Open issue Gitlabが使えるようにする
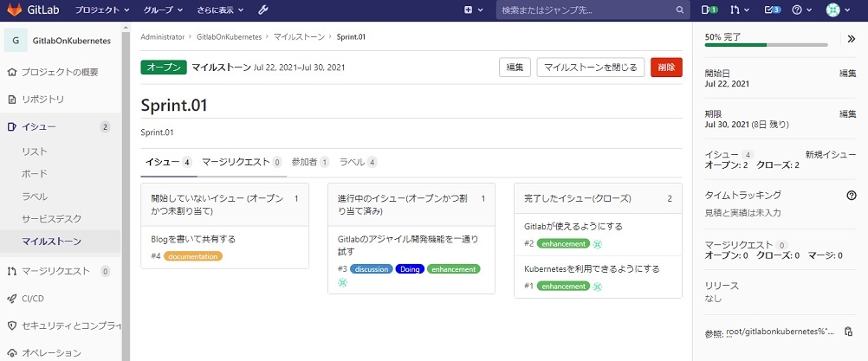The height and width of the screenshot is (361, 868). (x=573, y=227)
